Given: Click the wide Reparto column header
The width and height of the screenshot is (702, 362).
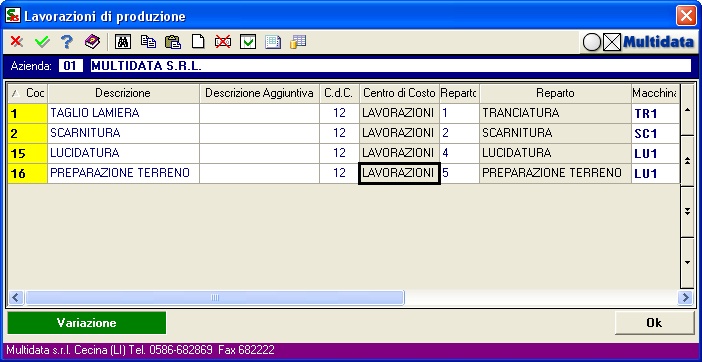Looking at the screenshot, I should click(x=555, y=93).
